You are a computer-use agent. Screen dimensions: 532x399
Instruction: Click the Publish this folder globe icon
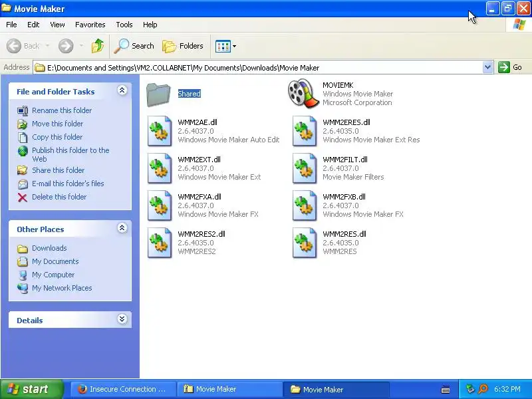point(23,151)
